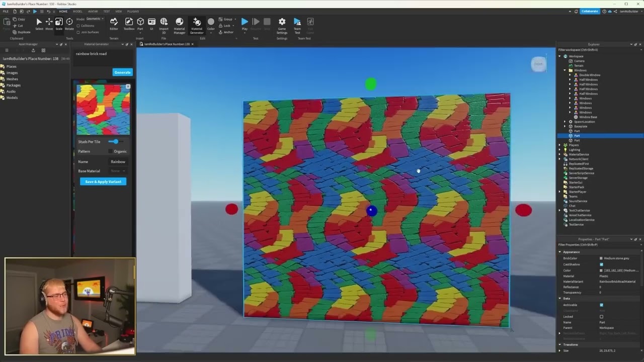The width and height of the screenshot is (644, 362).
Task: Switch Asset Manager to grid view
Action: pos(43,50)
